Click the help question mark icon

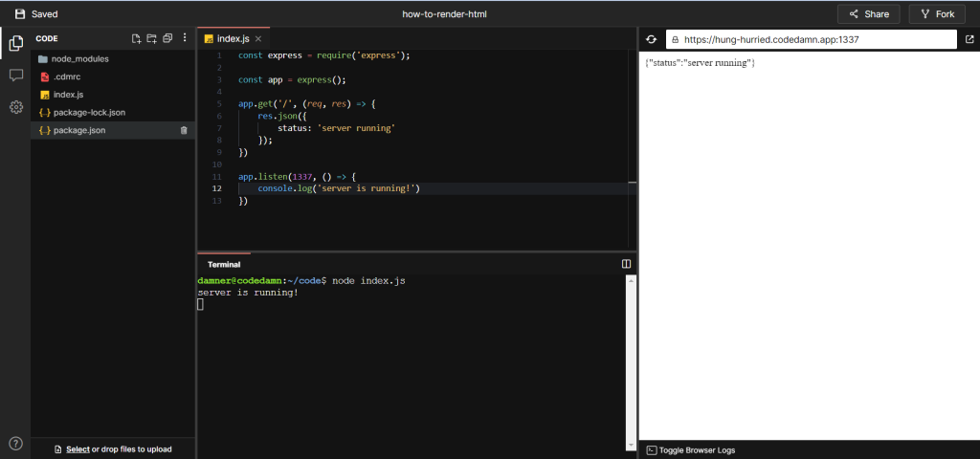click(16, 444)
